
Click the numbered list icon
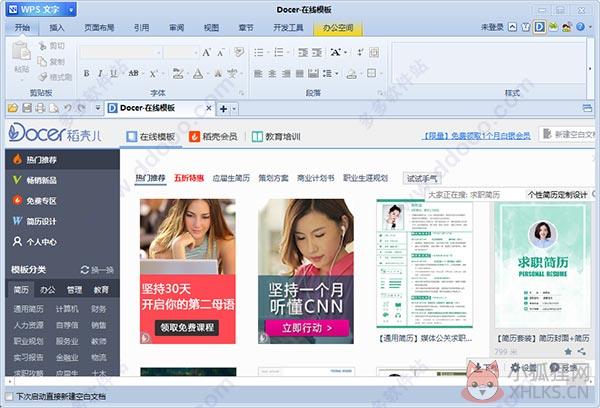click(x=279, y=52)
